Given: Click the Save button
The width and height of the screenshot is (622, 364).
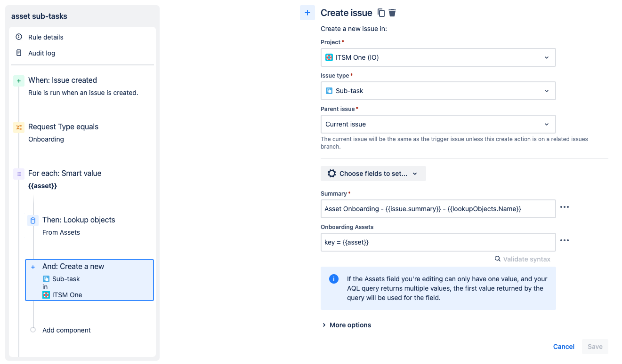Looking at the screenshot, I should (595, 347).
